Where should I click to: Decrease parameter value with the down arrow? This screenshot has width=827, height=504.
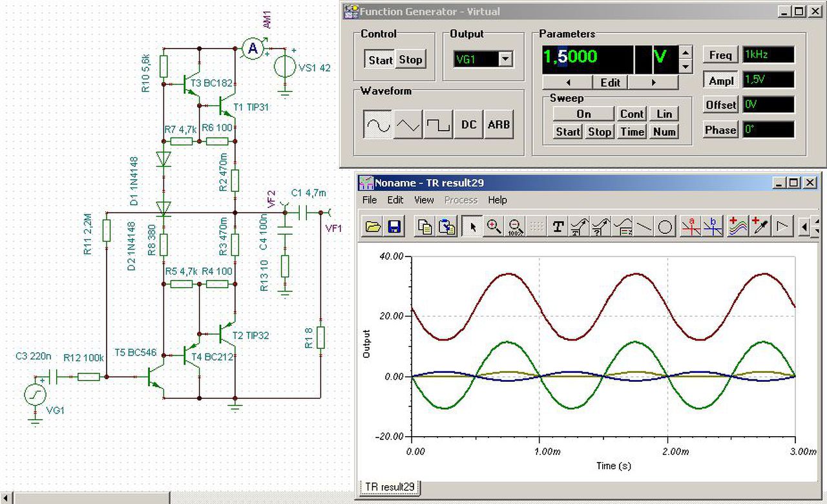[686, 67]
